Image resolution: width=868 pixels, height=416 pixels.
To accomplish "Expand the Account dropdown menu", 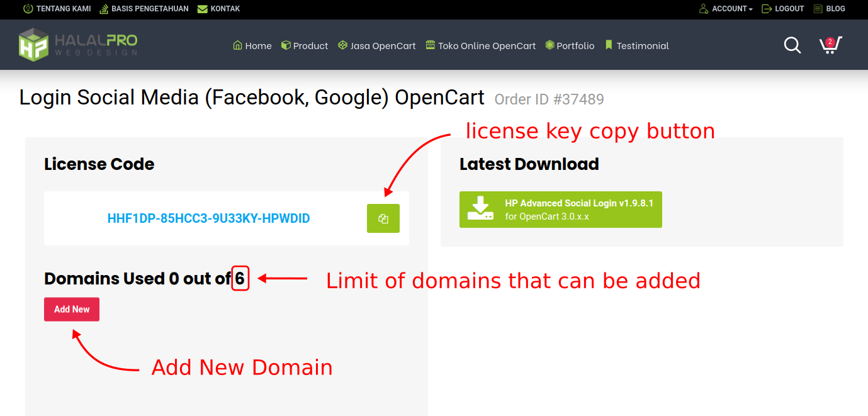I will pos(726,9).
